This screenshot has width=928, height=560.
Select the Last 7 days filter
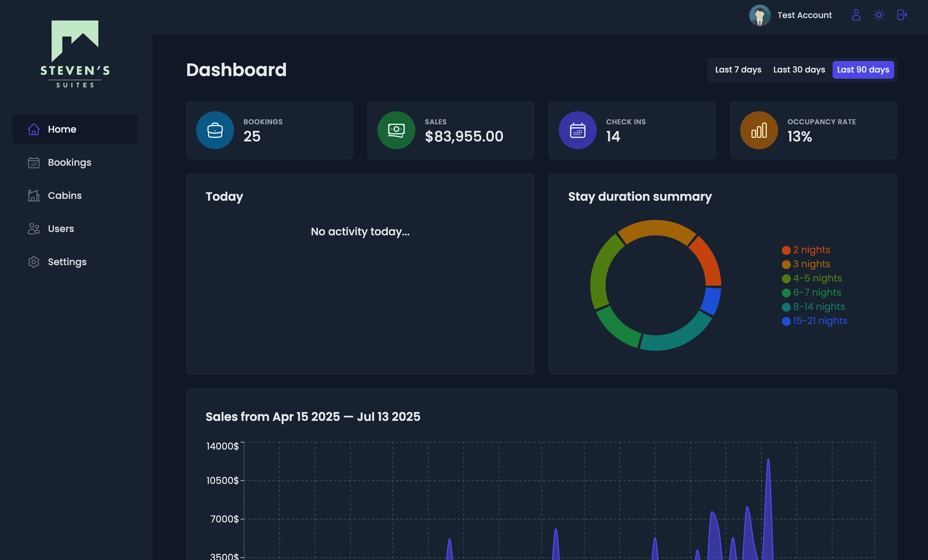tap(738, 70)
